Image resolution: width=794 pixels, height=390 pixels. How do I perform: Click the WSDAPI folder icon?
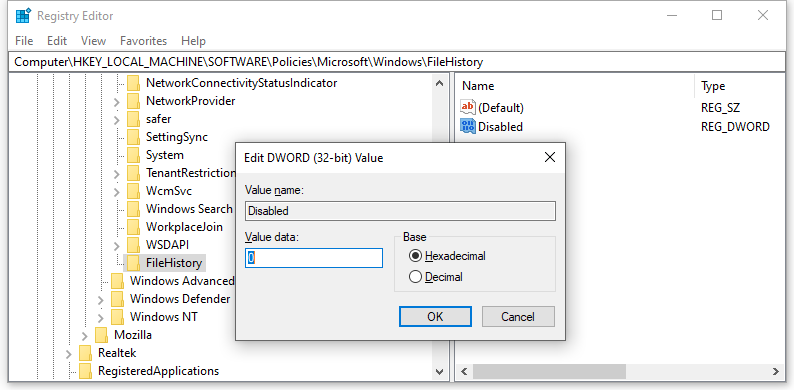pyautogui.click(x=133, y=245)
